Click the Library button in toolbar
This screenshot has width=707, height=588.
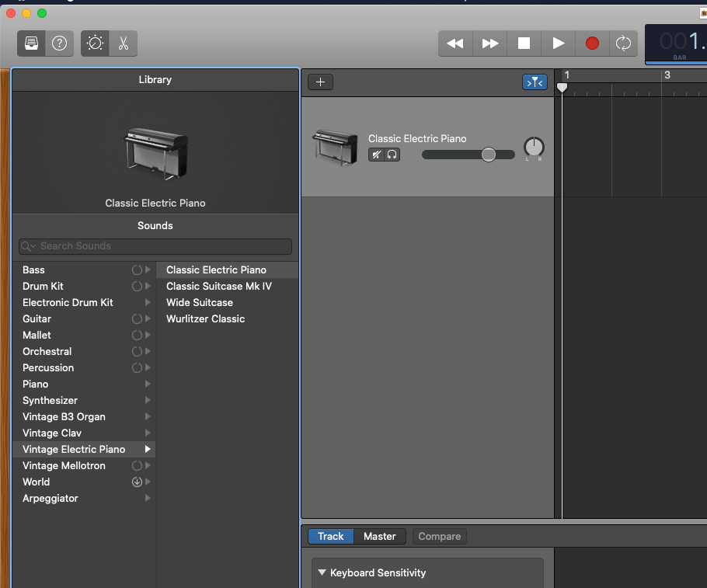[31, 43]
